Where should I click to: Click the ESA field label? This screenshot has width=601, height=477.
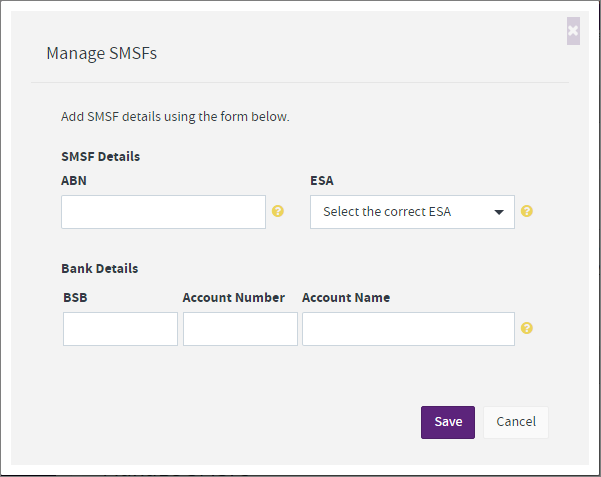322,181
